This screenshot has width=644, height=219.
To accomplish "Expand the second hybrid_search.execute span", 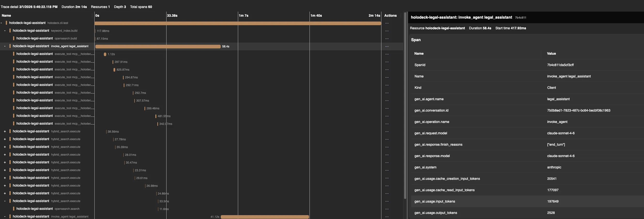I will point(5,139).
